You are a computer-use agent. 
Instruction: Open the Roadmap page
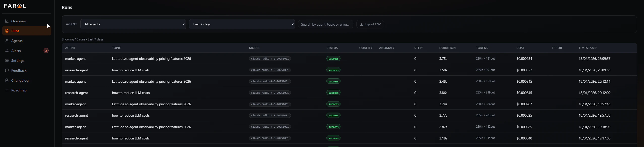pos(27,90)
